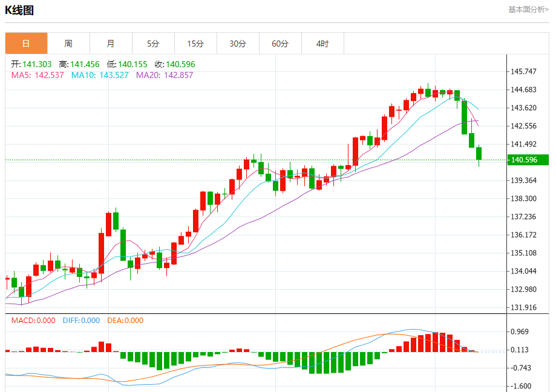Click the DIFF:0.000 indicator label
Screen dimensions: 556x392
pyautogui.click(x=81, y=321)
